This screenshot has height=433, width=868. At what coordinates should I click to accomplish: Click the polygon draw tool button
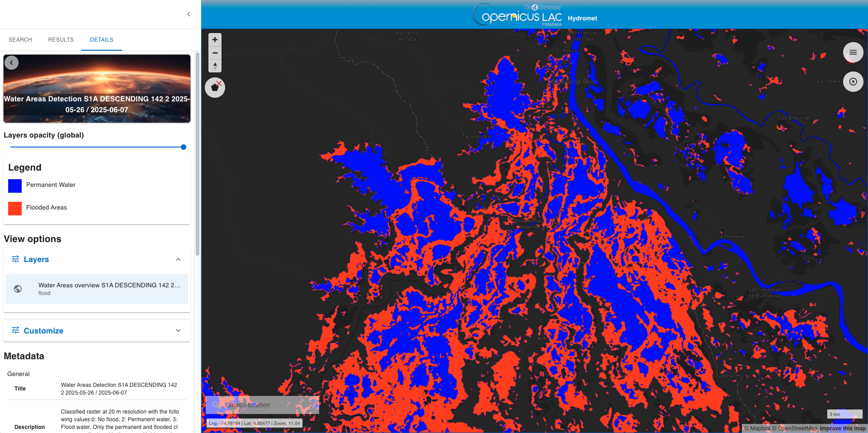tap(215, 87)
